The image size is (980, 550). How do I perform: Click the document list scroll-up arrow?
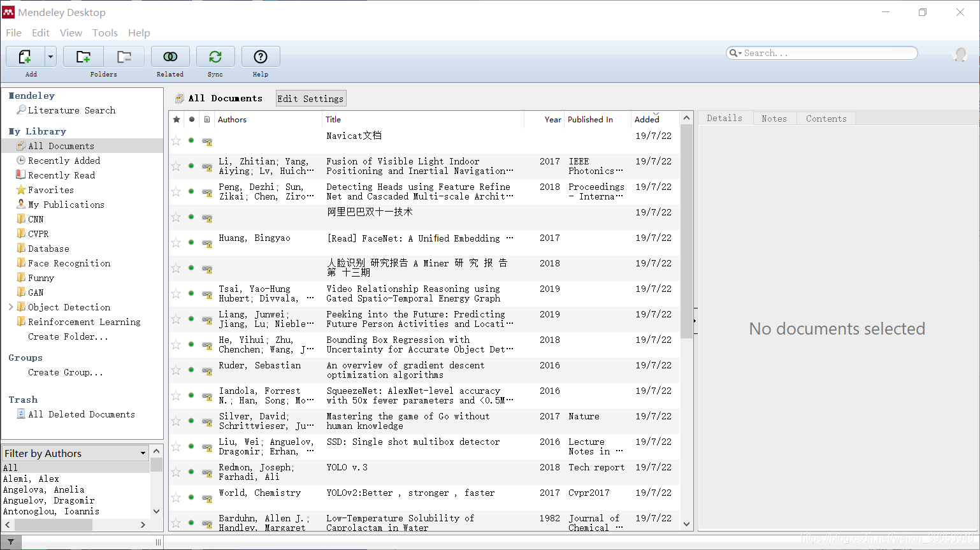point(686,118)
